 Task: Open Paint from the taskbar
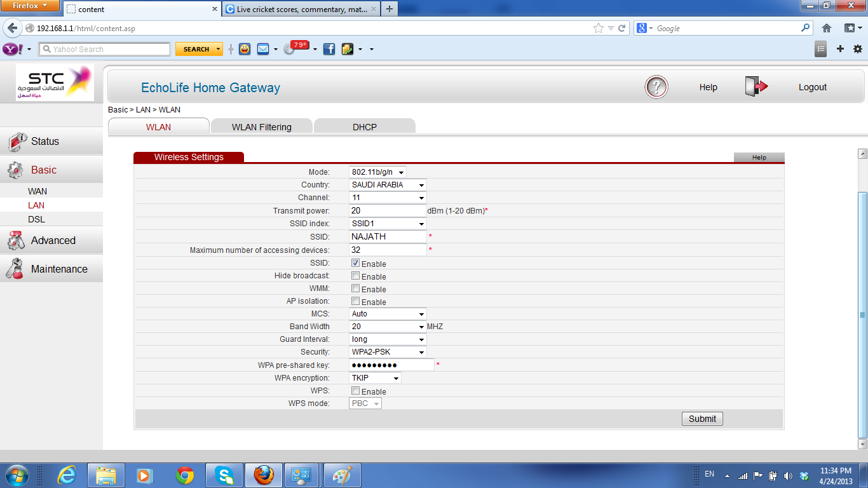point(342,475)
